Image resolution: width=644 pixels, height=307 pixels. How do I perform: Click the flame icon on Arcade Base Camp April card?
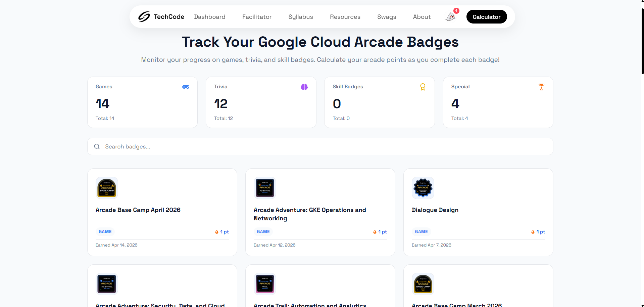coord(216,232)
